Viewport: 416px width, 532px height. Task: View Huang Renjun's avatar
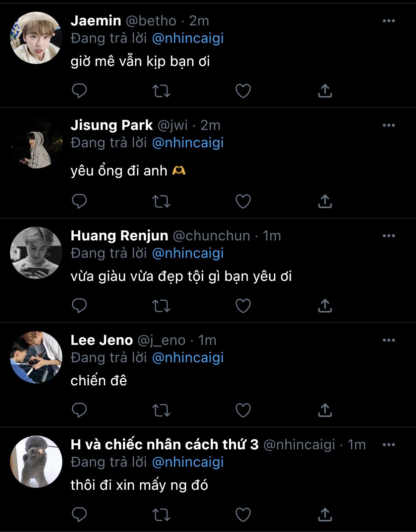[36, 253]
